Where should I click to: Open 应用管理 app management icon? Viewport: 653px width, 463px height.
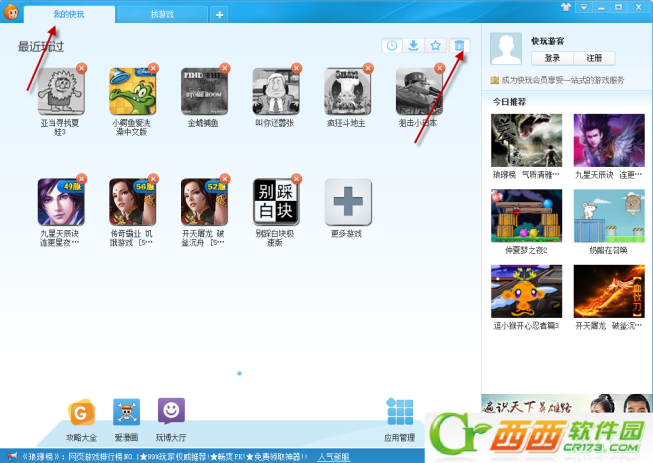400,412
